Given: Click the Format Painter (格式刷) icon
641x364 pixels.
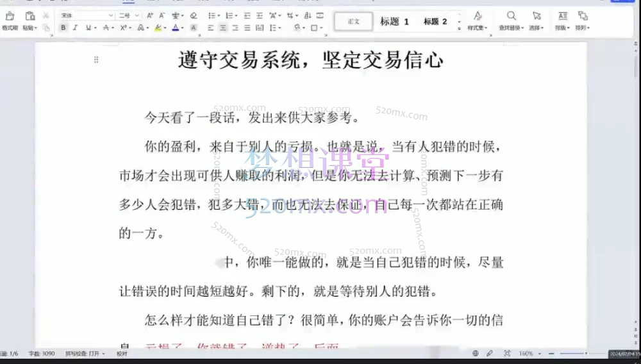Looking at the screenshot, I should (x=10, y=16).
